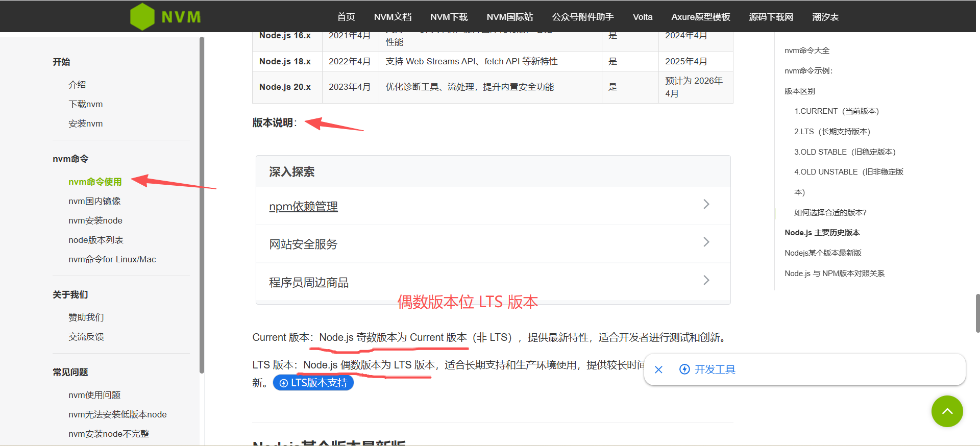
Task: Click the Node.js 18.x table cell
Action: [287, 61]
